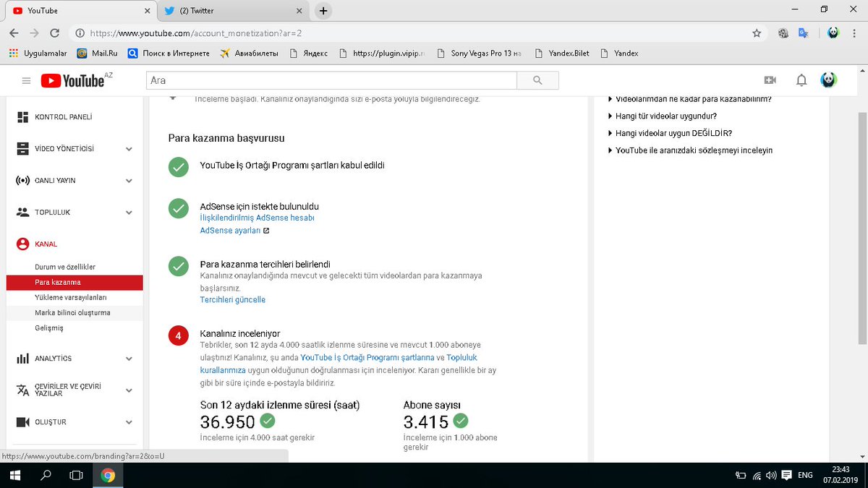This screenshot has width=868, height=488.
Task: Click Tercihleri güncelle link
Action: [x=232, y=299]
